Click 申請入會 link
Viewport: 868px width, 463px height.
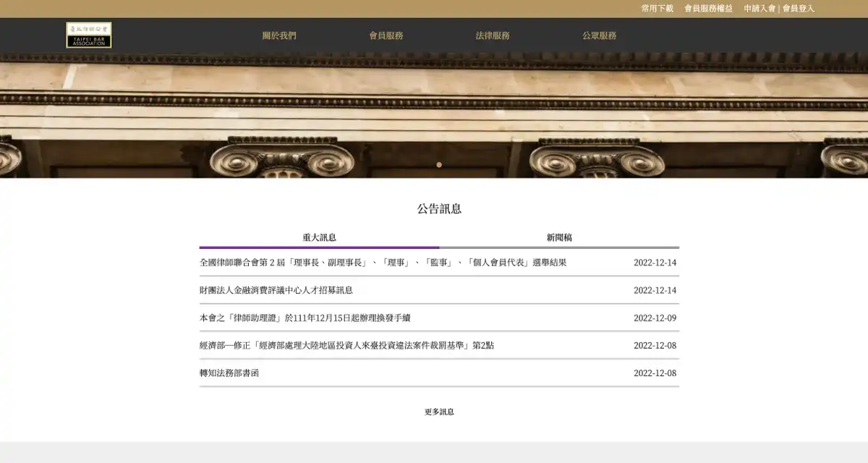point(760,9)
